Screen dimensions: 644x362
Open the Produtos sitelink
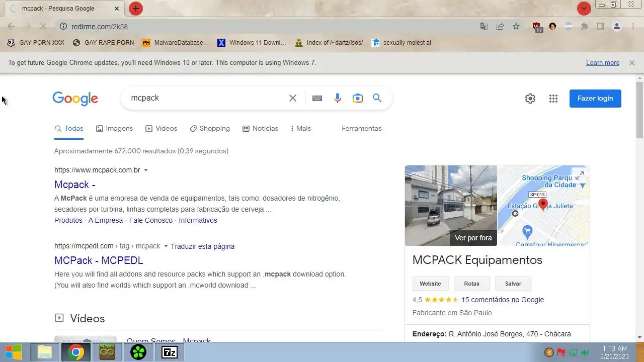tap(68, 220)
